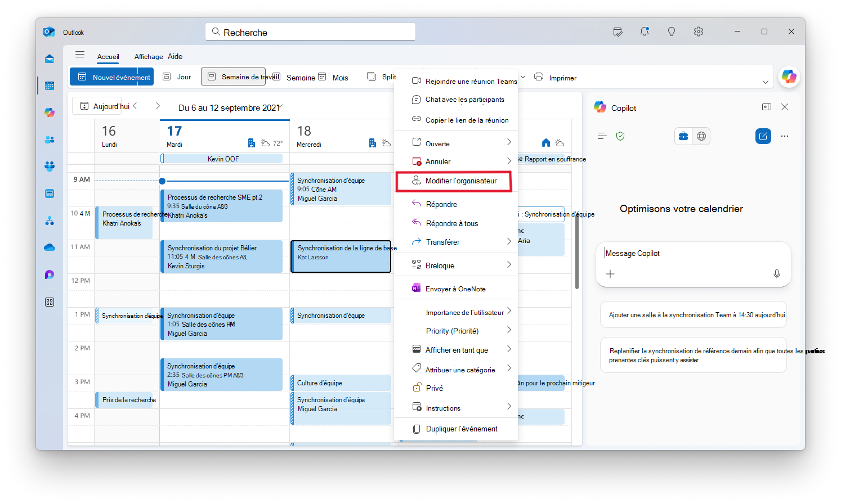841x504 pixels.
Task: Toggle the hamburger navigation pane button
Action: pos(80,55)
